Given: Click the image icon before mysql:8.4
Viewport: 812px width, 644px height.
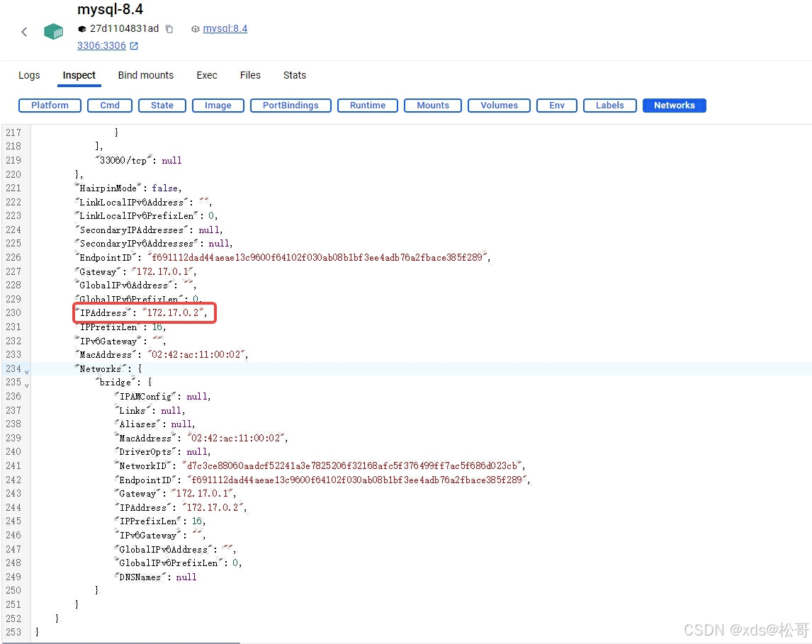Looking at the screenshot, I should click(x=196, y=29).
